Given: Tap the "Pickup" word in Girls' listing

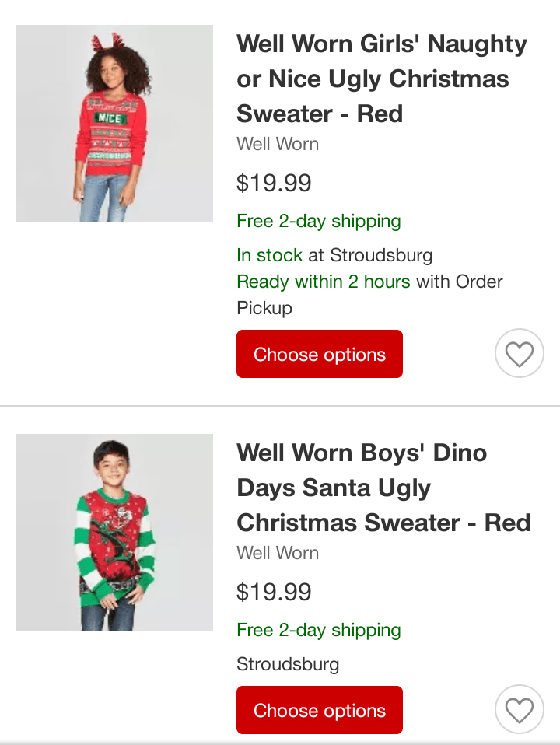Looking at the screenshot, I should (264, 308).
